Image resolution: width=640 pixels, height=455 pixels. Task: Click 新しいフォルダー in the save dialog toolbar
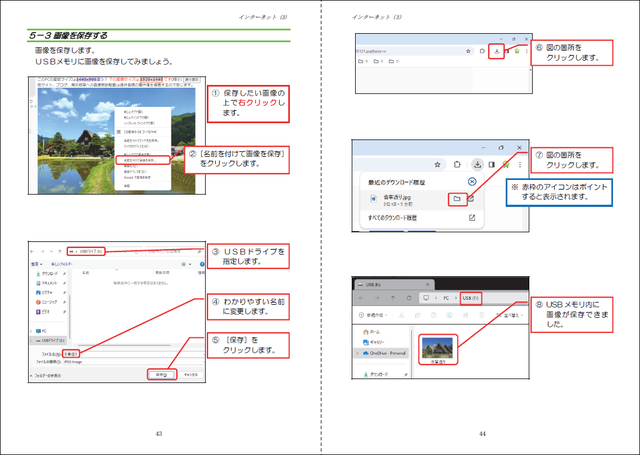pos(61,264)
